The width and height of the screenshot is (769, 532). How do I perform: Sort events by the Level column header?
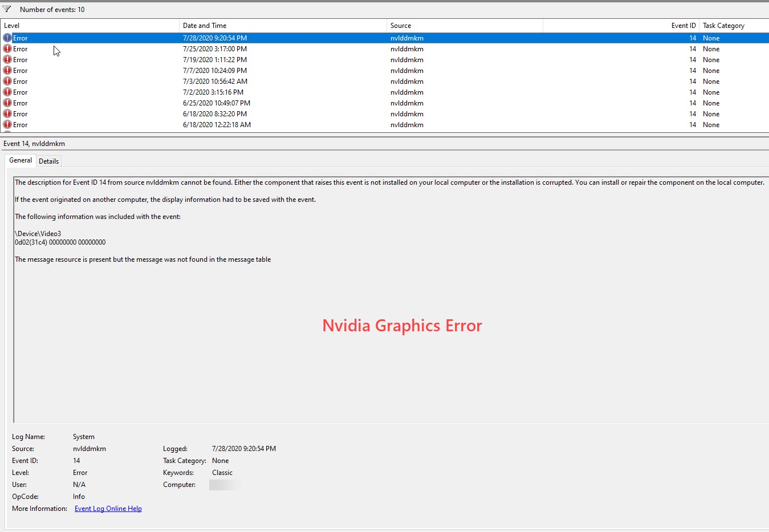90,26
